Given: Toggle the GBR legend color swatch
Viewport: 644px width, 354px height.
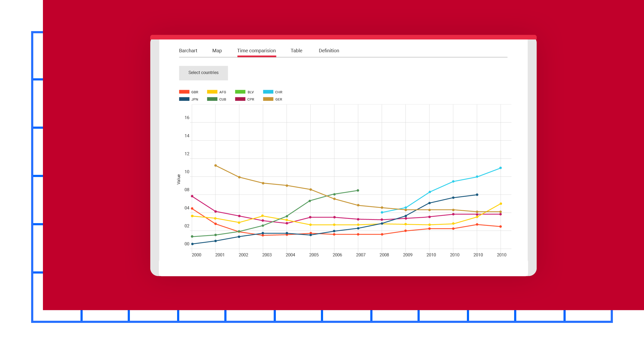Looking at the screenshot, I should tap(184, 92).
